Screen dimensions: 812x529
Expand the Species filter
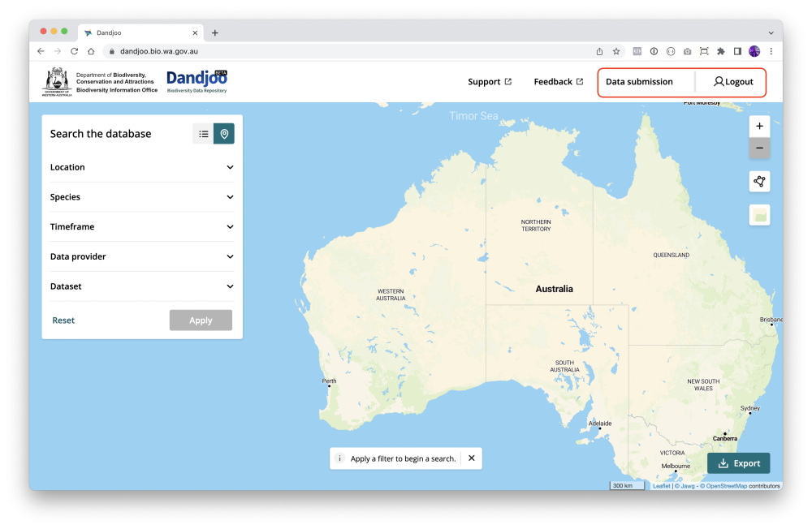pos(142,197)
